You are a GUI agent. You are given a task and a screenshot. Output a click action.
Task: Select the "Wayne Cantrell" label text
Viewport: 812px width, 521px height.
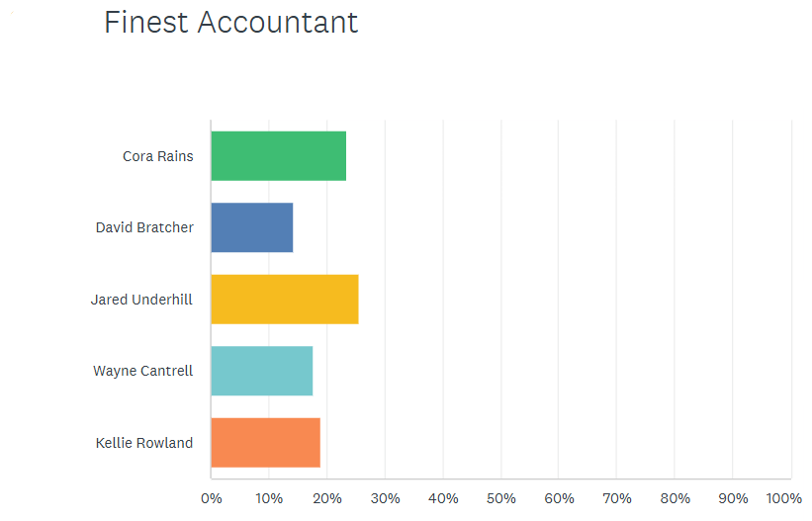coord(143,371)
